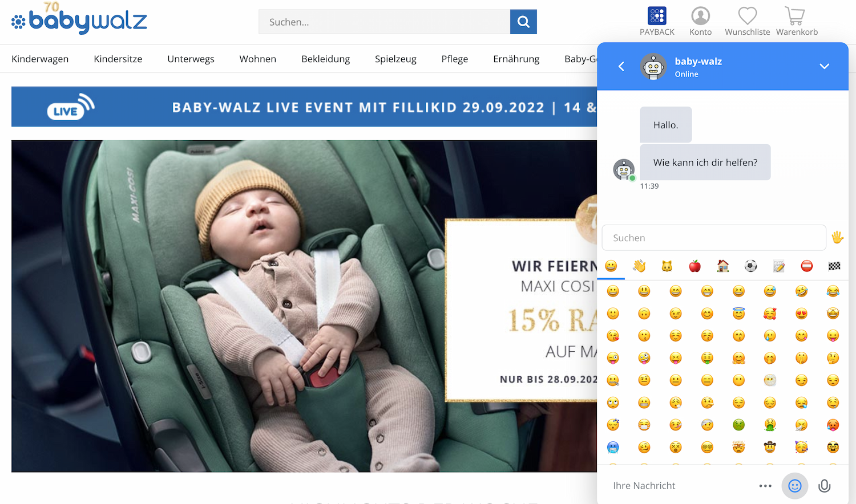The width and height of the screenshot is (856, 504).
Task: Open the Kindersitze menu
Action: (x=118, y=59)
